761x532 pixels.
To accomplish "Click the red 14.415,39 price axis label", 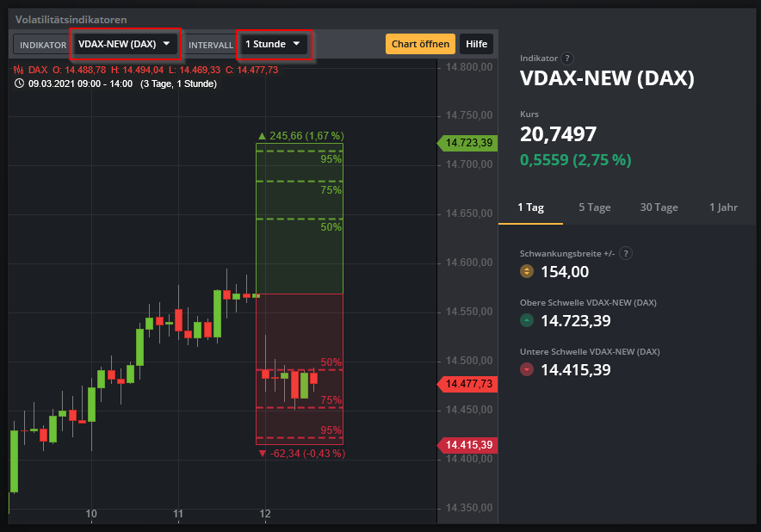I will point(467,445).
